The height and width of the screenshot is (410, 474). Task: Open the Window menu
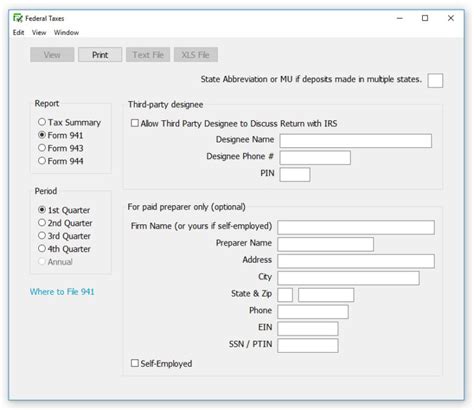(x=66, y=32)
